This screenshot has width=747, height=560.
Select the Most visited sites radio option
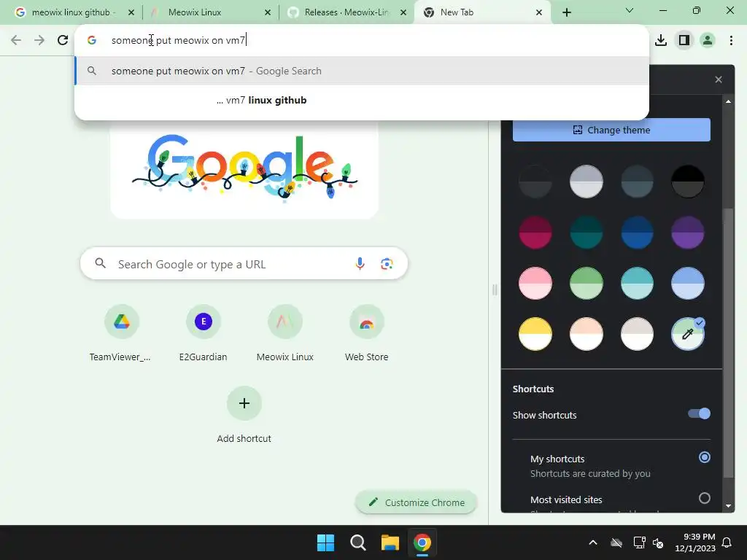coord(705,498)
